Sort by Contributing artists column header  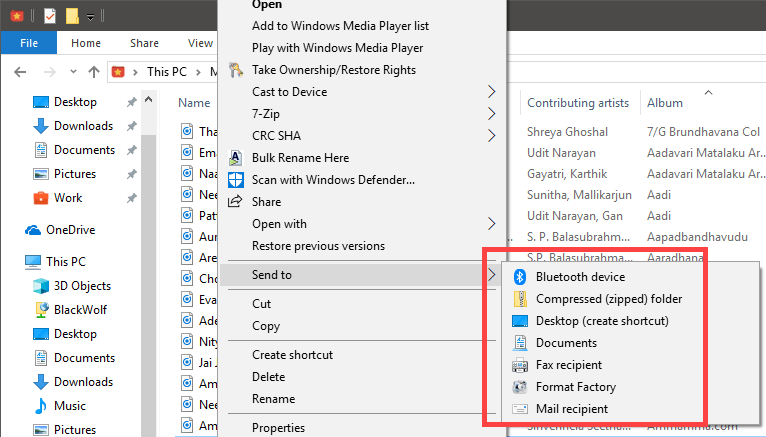coord(578,103)
